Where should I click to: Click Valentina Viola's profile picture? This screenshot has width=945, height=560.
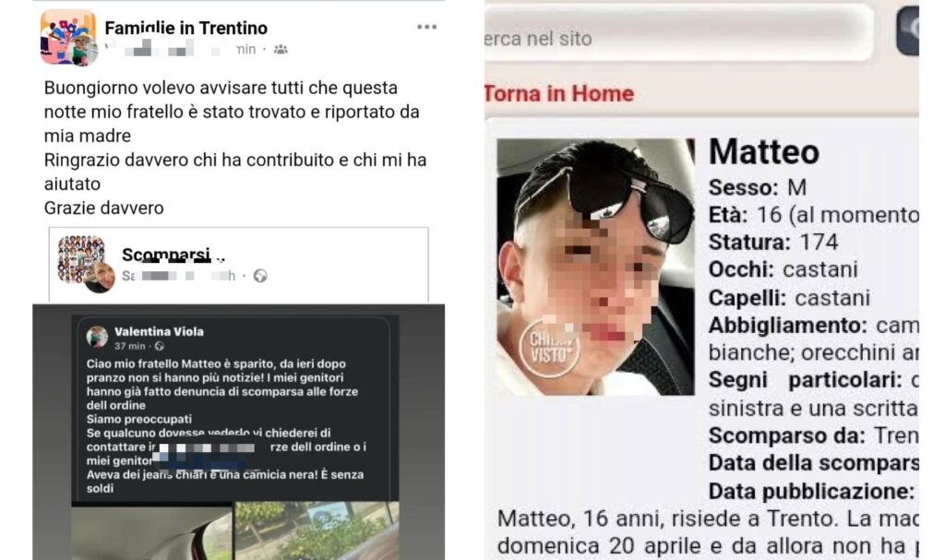97,337
